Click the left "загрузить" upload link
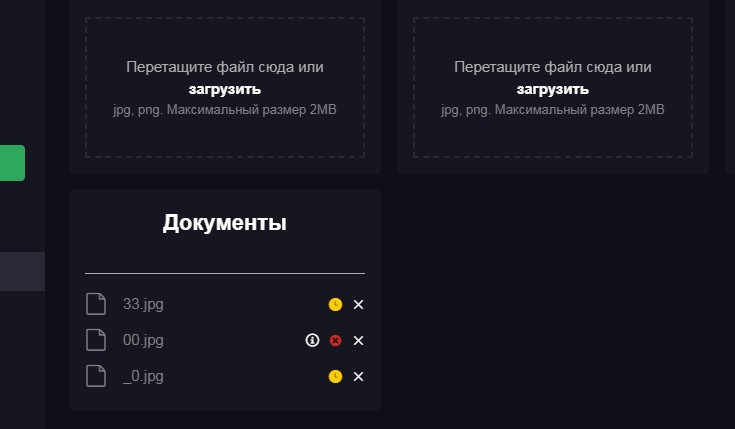 pos(225,89)
